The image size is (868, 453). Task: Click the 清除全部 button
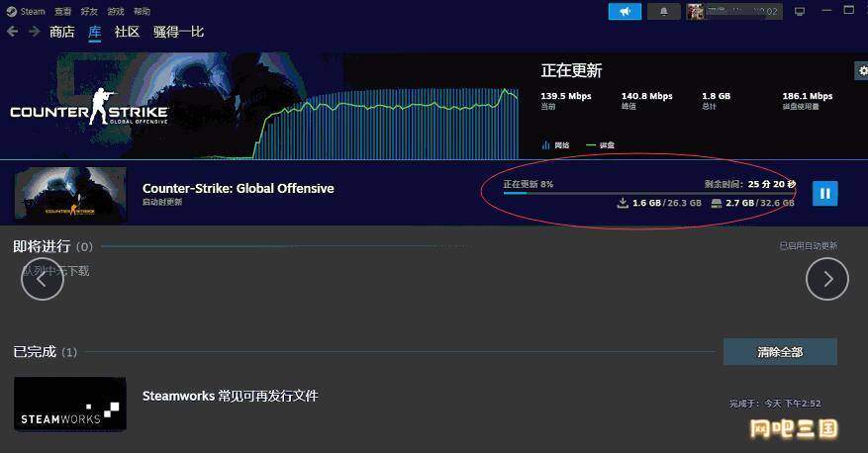(x=780, y=352)
